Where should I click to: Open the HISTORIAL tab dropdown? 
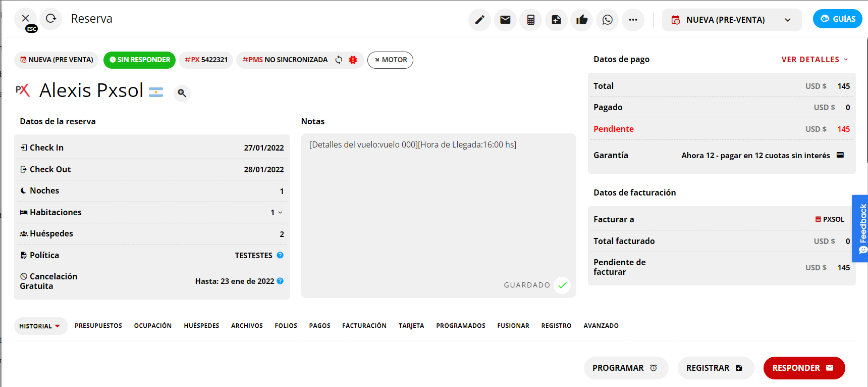tap(40, 326)
